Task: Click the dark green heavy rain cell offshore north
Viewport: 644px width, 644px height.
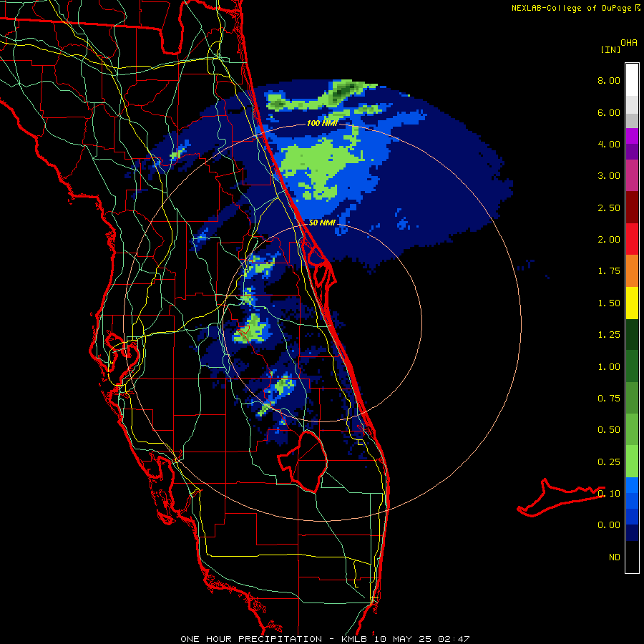Action: (x=343, y=91)
